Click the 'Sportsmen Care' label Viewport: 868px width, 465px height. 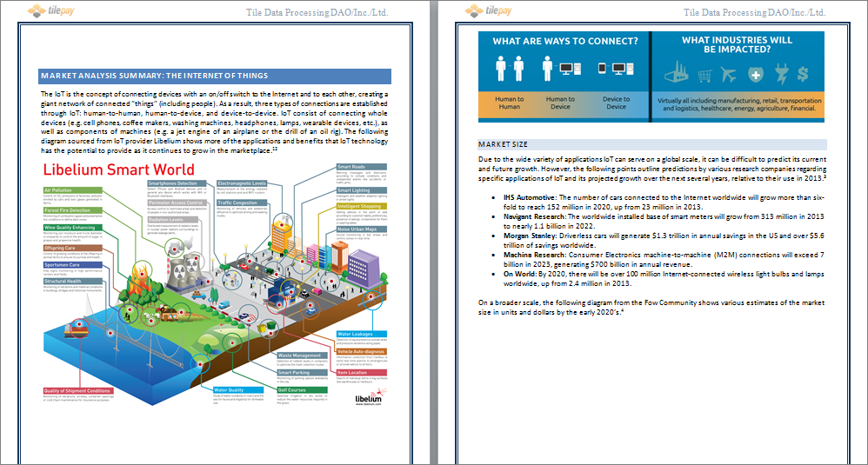coord(73,265)
